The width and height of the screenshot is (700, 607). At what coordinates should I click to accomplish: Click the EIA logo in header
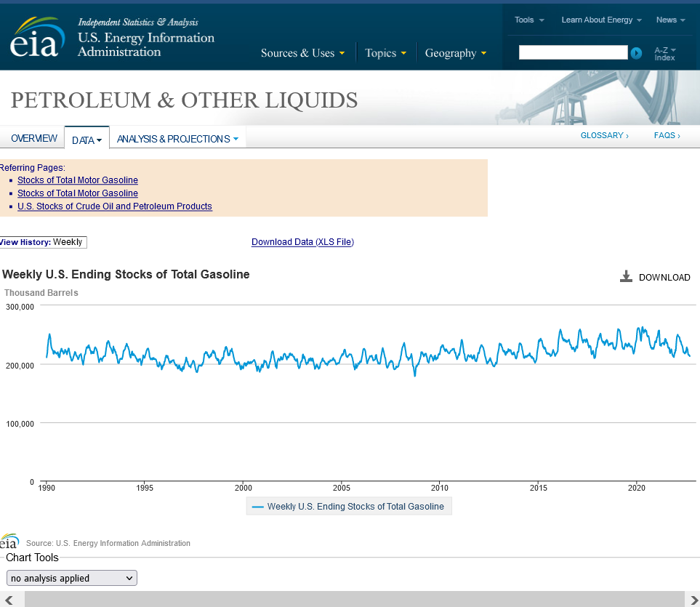(x=38, y=37)
